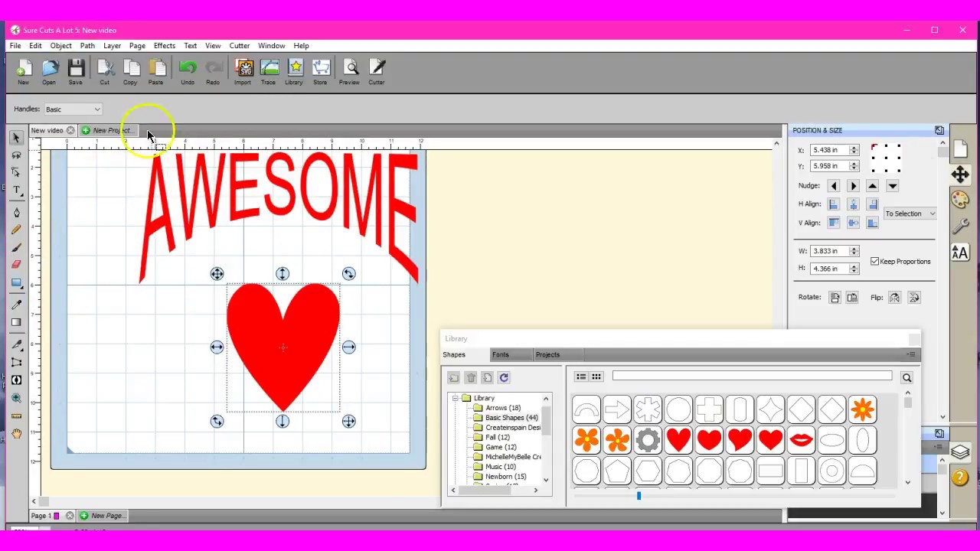This screenshot has width=980, height=551.
Task: Switch library to list view
Action: (x=581, y=377)
